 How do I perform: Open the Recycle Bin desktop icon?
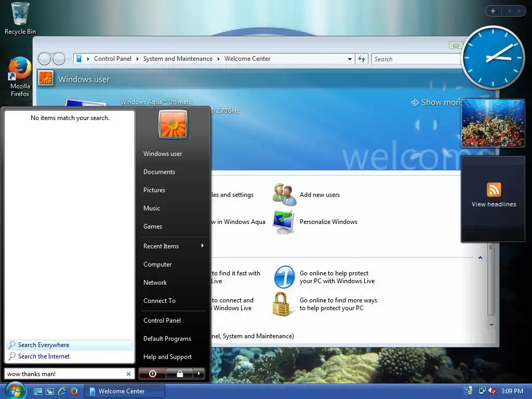[x=20, y=18]
